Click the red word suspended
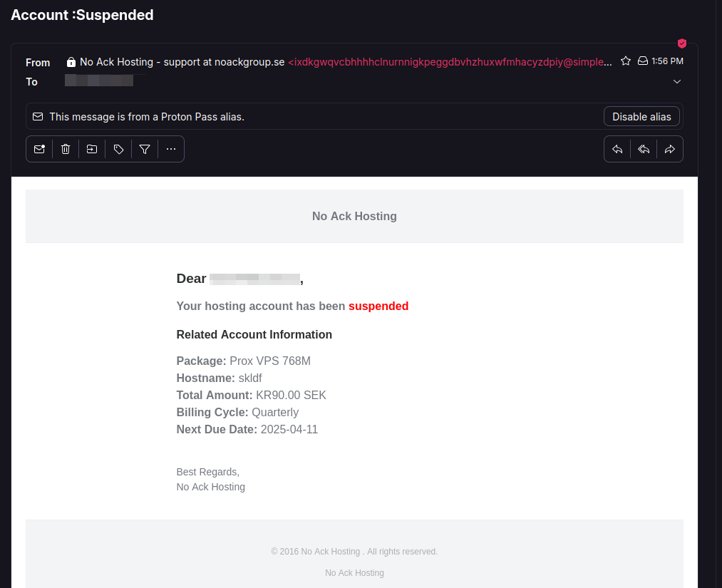This screenshot has height=588, width=722. (378, 306)
